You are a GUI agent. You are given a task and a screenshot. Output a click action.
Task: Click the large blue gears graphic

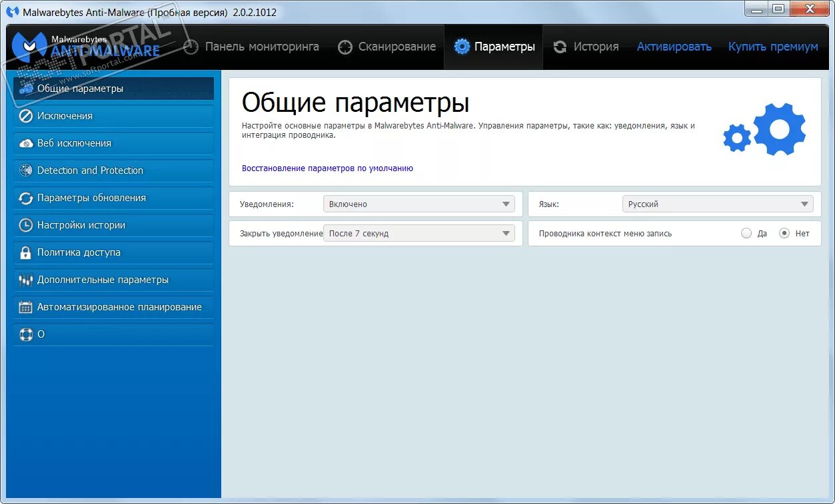coord(764,130)
